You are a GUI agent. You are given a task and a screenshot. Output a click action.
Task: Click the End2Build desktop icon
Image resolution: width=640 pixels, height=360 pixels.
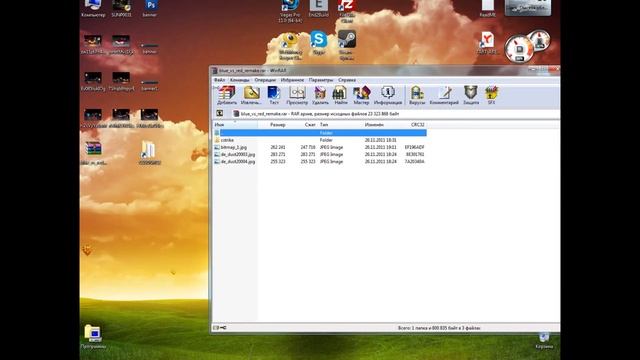(x=318, y=9)
